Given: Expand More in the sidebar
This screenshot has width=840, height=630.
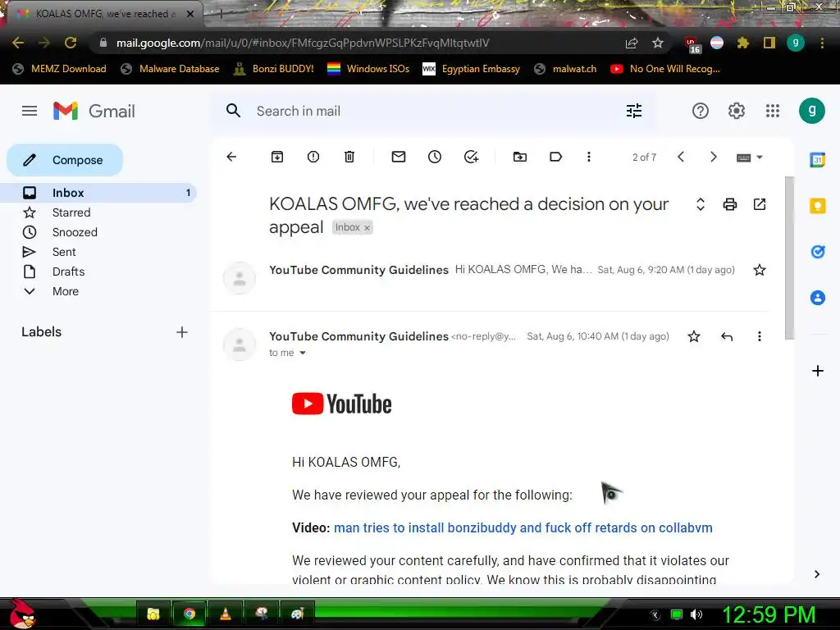Looking at the screenshot, I should 98,291.
